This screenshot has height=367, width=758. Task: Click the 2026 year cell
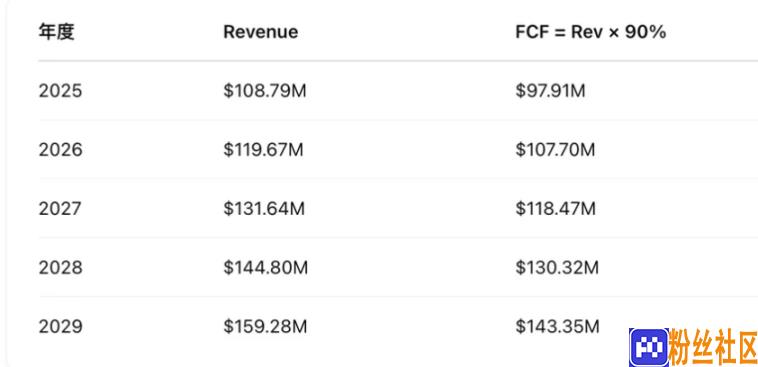[x=60, y=150]
